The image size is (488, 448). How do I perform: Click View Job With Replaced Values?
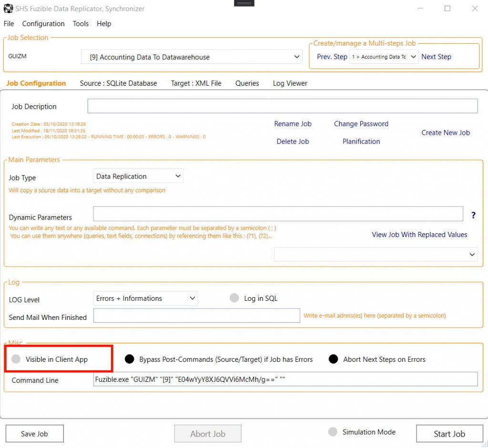[x=419, y=235]
